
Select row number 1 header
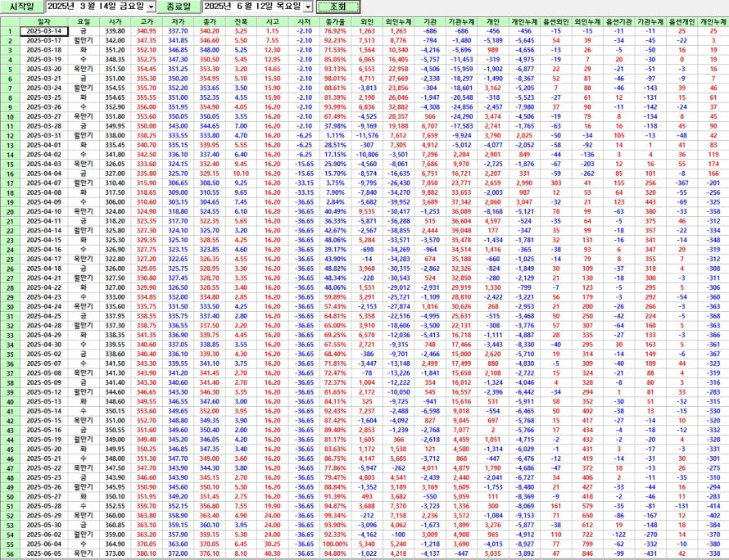click(x=10, y=32)
